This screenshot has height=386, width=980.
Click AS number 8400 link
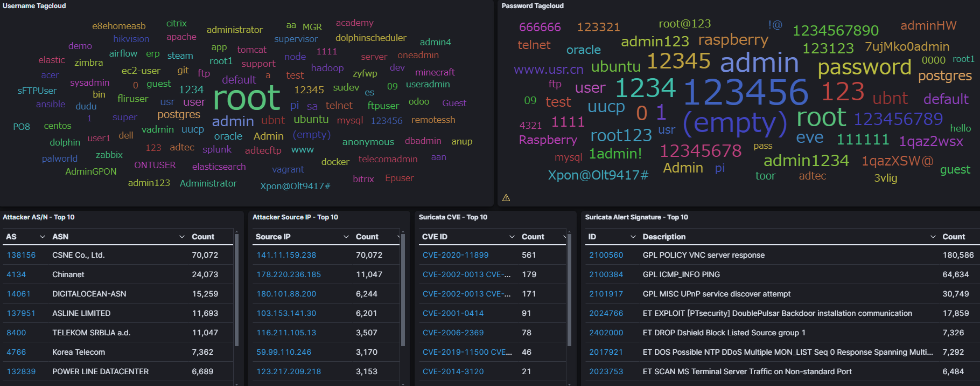pos(16,333)
